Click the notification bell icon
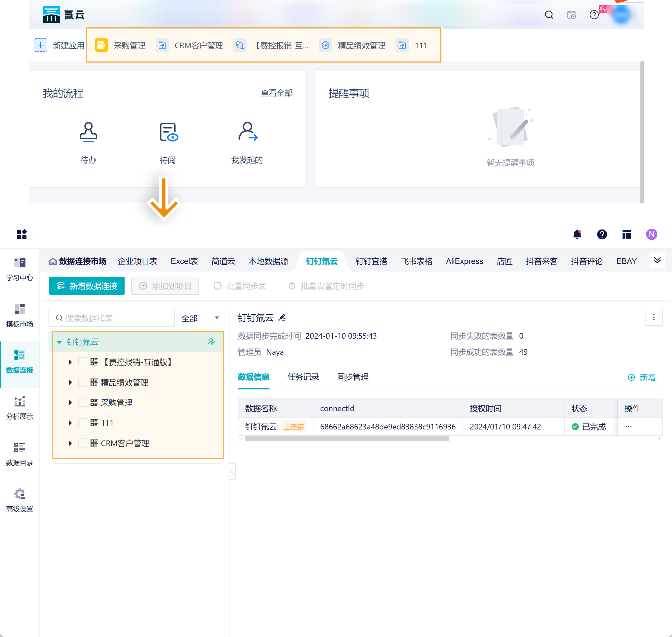Screen dimensions: 672x637 click(x=577, y=234)
